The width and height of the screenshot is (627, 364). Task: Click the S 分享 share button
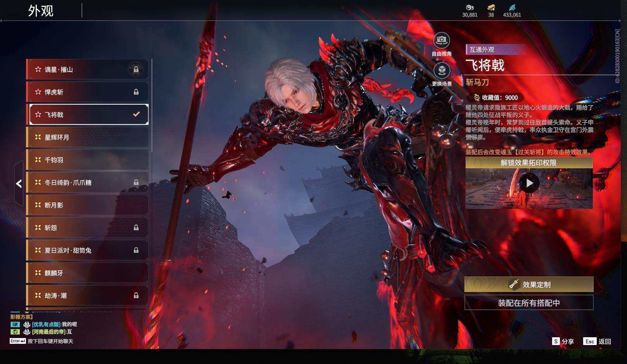[x=563, y=342]
